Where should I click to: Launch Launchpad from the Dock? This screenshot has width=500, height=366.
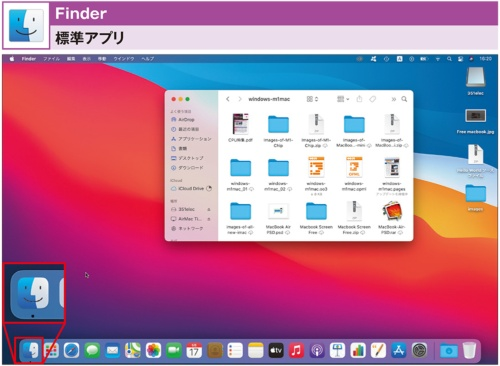click(x=51, y=350)
